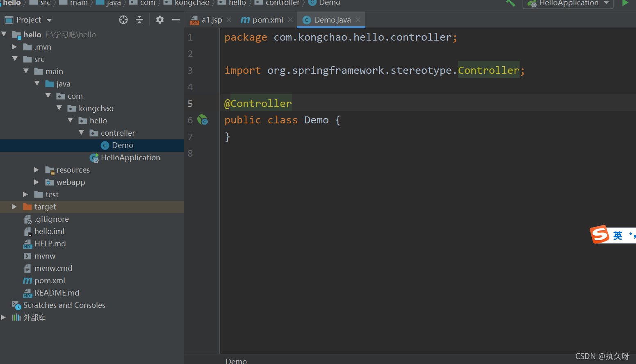Viewport: 636px width, 364px height.
Task: Click the 'Demo' structure breadcrumb at editor bottom
Action: point(236,361)
